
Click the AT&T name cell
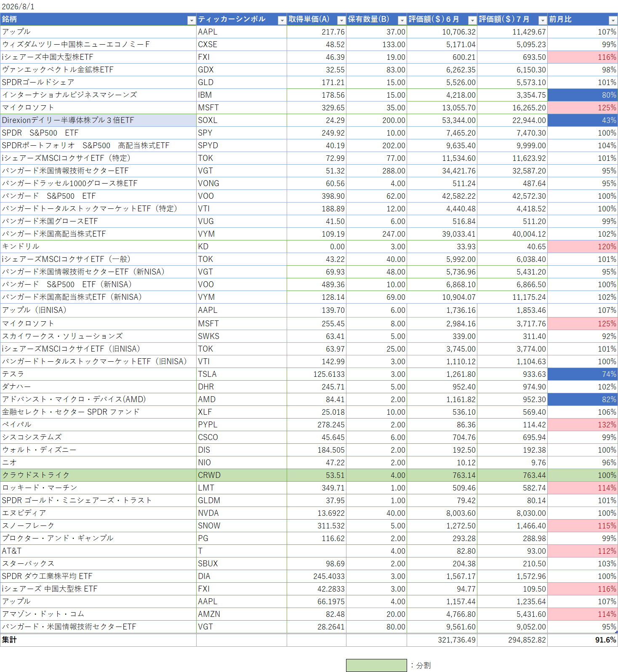99,551
